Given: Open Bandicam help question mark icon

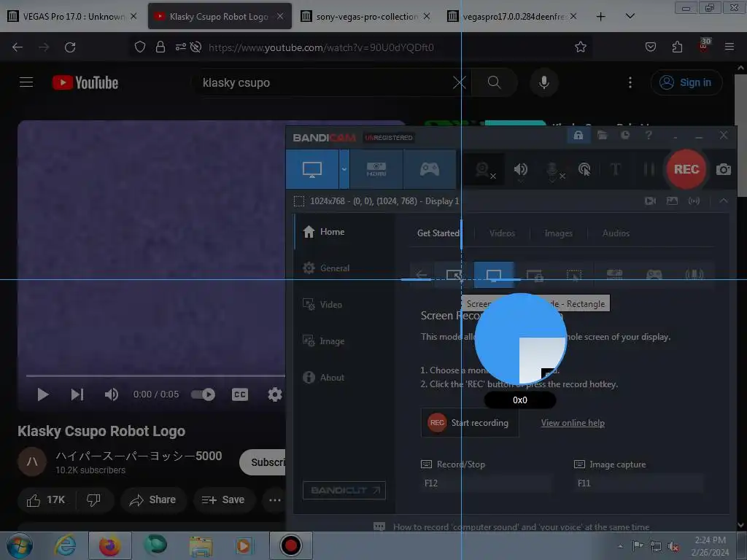Looking at the screenshot, I should click(x=649, y=136).
